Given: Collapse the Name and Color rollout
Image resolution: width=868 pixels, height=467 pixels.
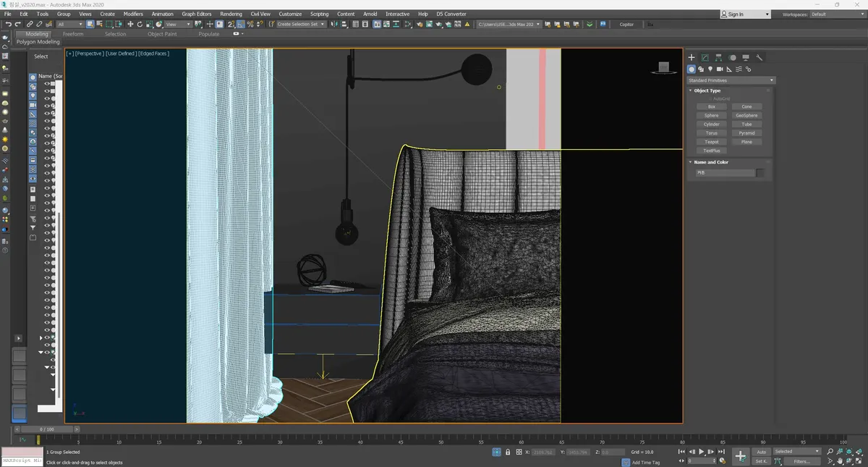Looking at the screenshot, I should pos(710,162).
